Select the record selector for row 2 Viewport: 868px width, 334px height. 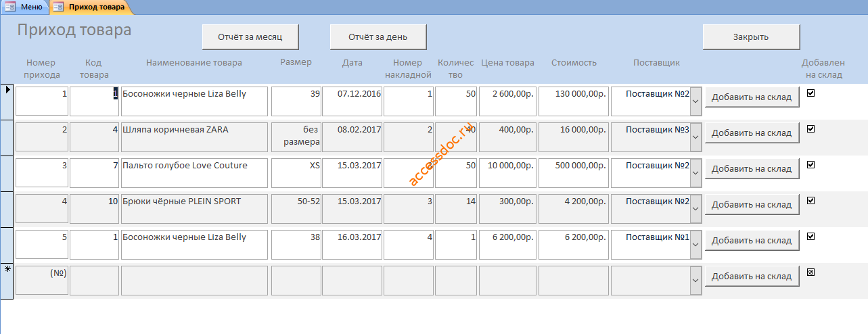7,137
